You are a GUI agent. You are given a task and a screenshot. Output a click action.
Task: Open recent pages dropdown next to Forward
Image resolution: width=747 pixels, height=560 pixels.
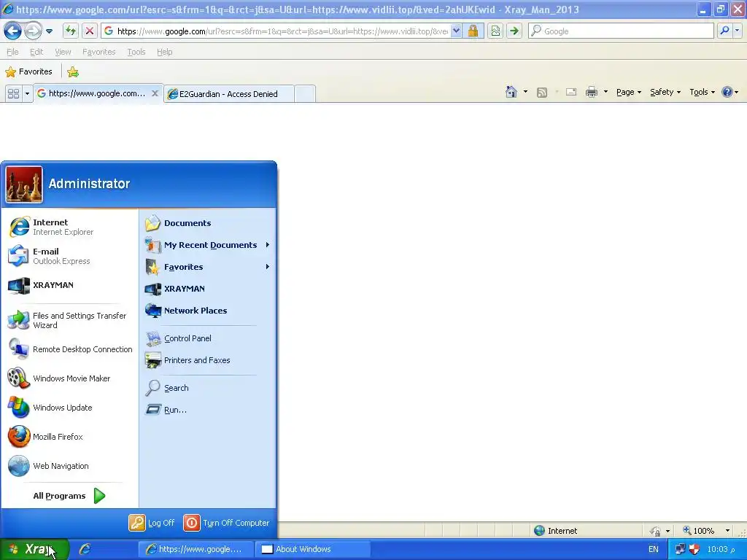pyautogui.click(x=49, y=31)
